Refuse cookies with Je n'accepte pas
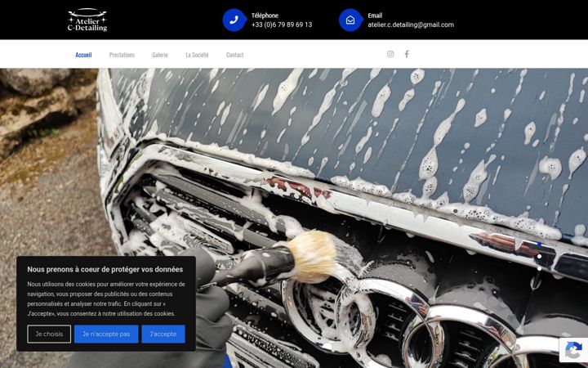 click(106, 334)
